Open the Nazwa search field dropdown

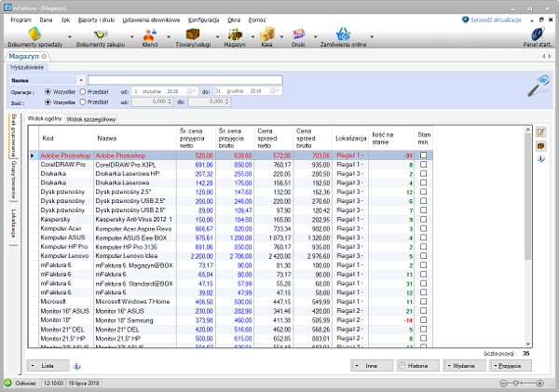tap(81, 80)
